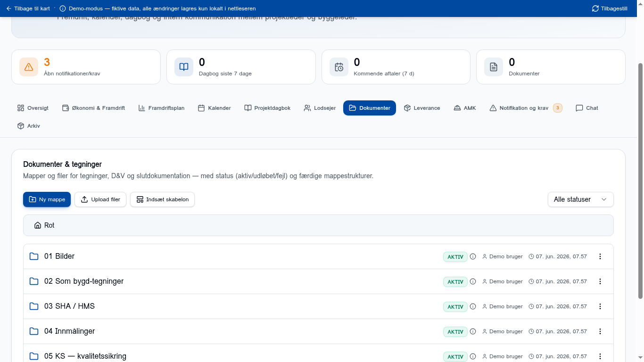Click the calendar-clock icon on Kommende aftaler card
This screenshot has height=362, width=644.
pos(339,67)
